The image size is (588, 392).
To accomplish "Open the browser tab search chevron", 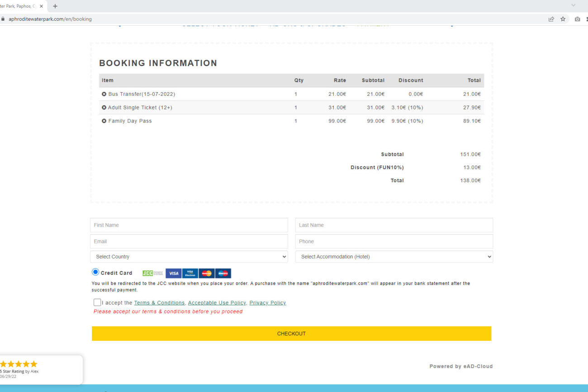I will tap(573, 5).
